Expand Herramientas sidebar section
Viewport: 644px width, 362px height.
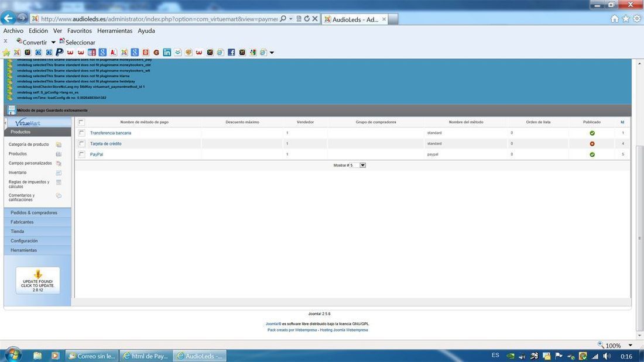tap(37, 250)
